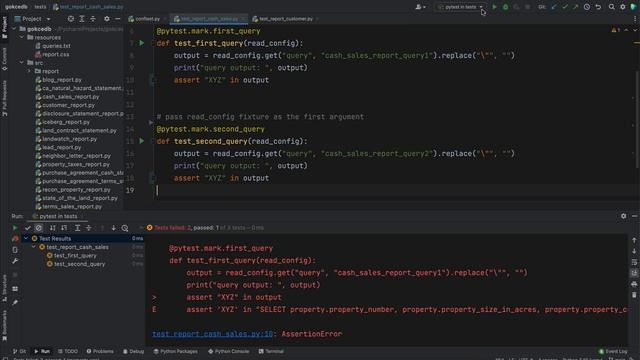Sort test results alphabetically
640x360 pixels.
[53, 228]
